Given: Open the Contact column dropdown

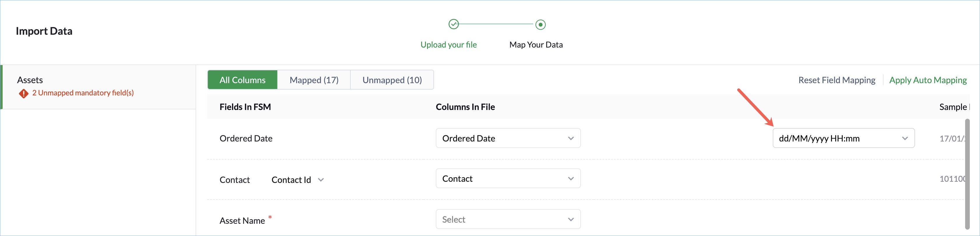Looking at the screenshot, I should tap(507, 179).
